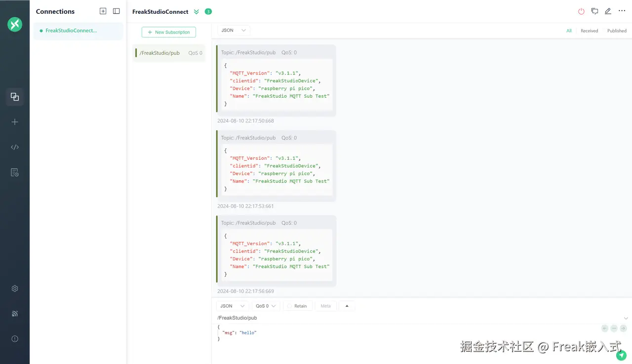
Task: Create new connection via plus sidebar icon
Action: pos(15,122)
